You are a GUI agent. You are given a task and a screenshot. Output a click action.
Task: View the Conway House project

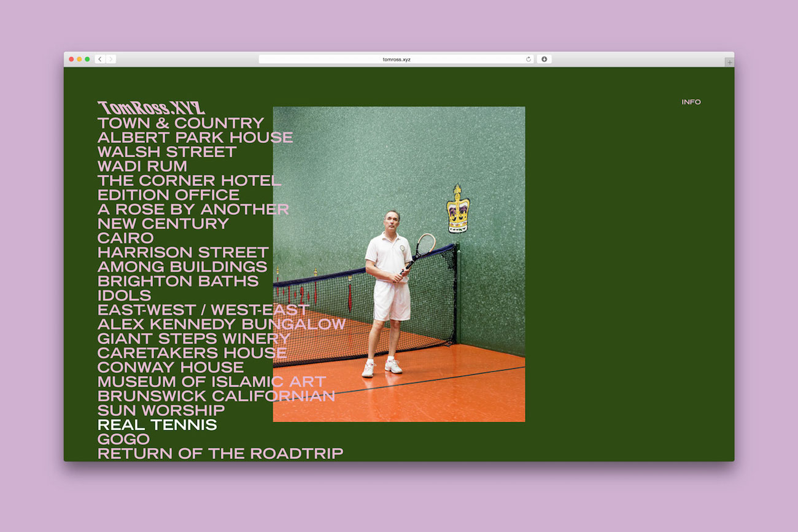point(170,368)
